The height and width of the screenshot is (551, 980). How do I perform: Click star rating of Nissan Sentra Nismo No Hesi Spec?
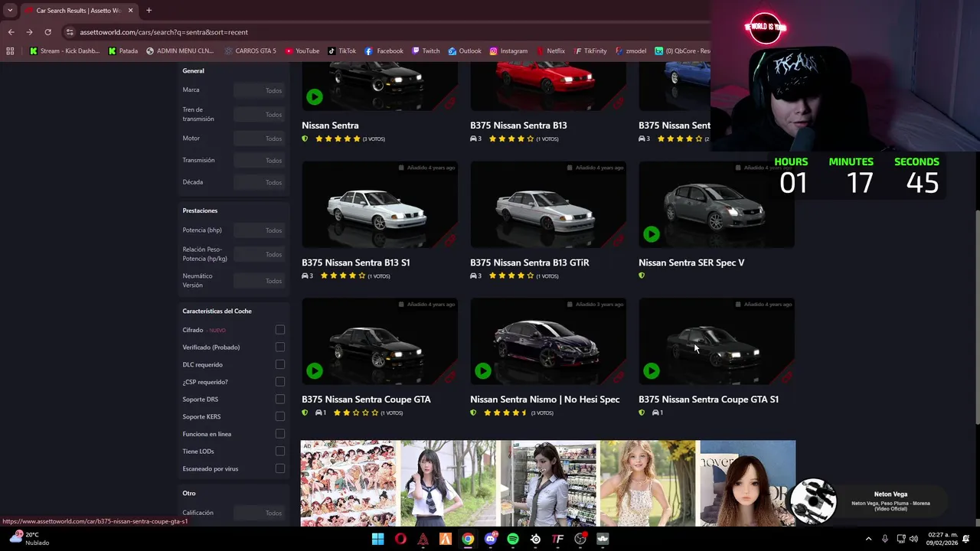[505, 413]
